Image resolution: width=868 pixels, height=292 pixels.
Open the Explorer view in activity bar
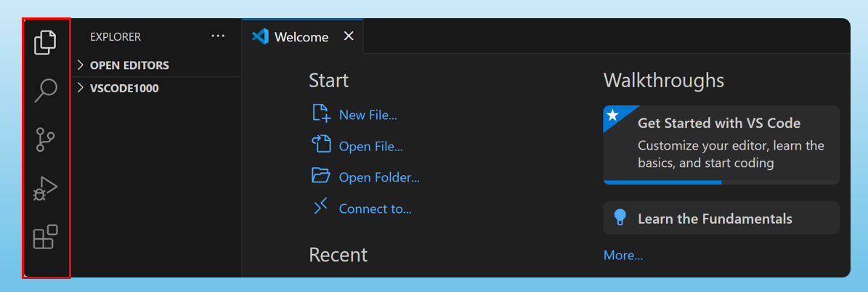(x=45, y=42)
